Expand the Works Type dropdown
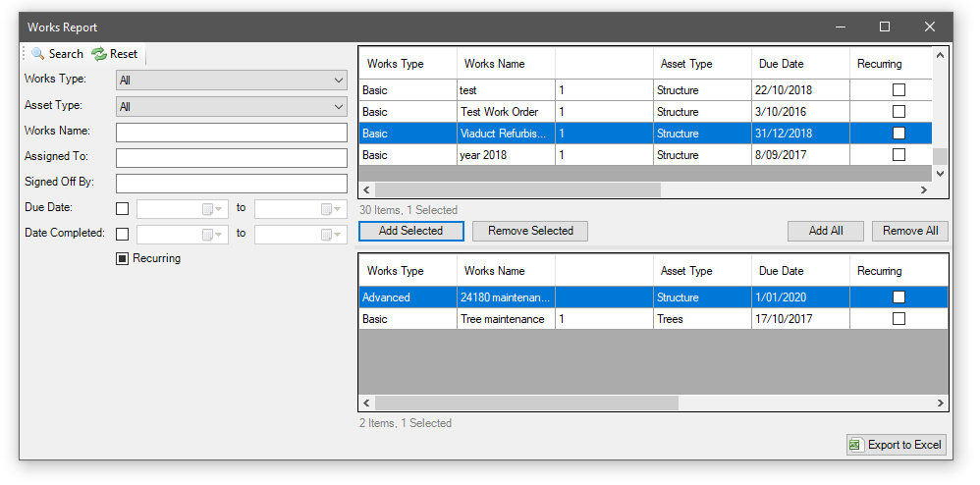Image resolution: width=980 pixels, height=485 pixels. (x=339, y=80)
